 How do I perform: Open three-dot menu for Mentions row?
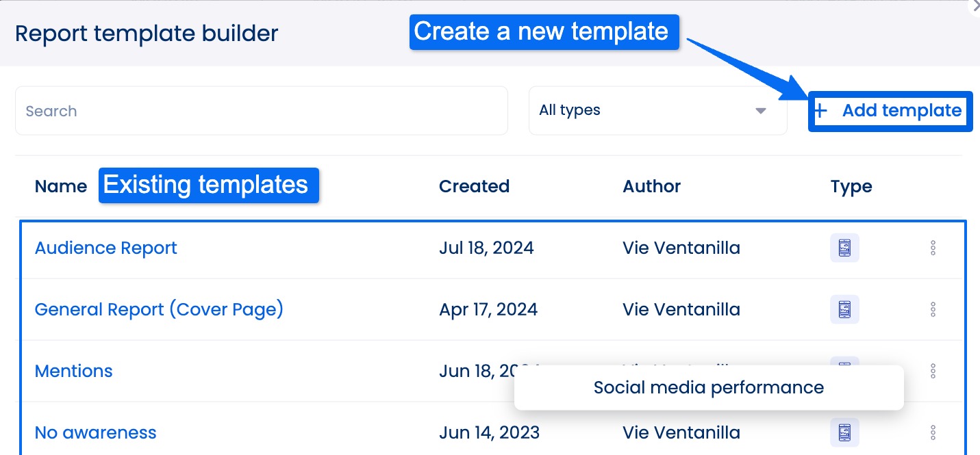(933, 371)
